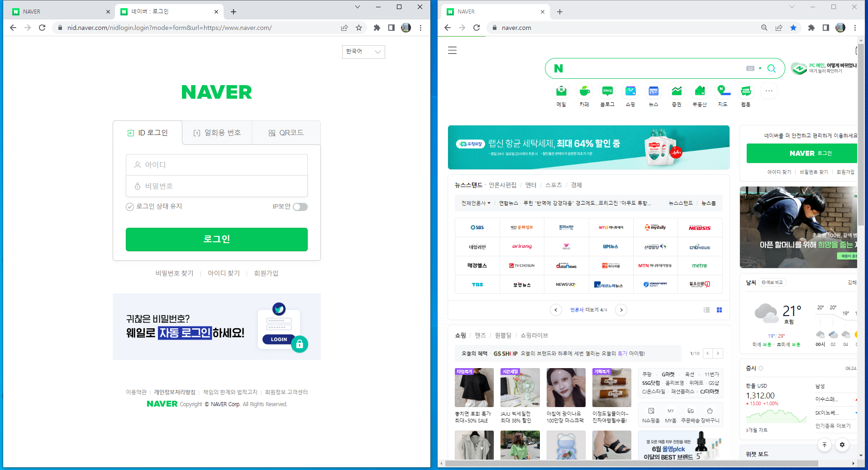The width and height of the screenshot is (868, 470).
Task: Expand the virtual keyboard dropdown arrow in search box
Action: tap(760, 68)
